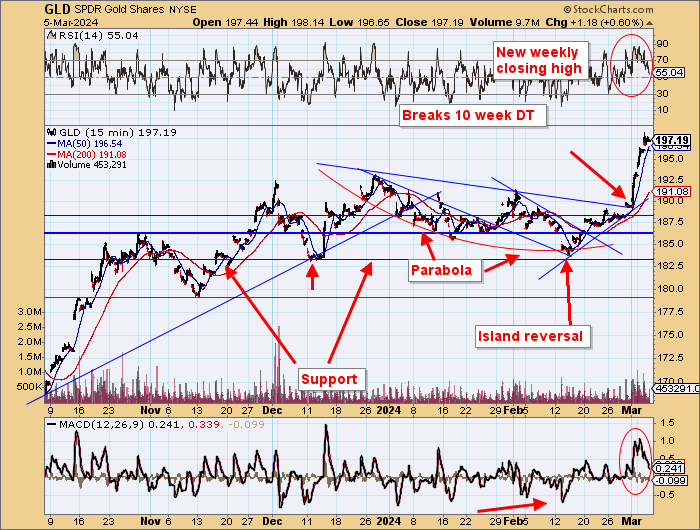This screenshot has width=700, height=530.
Task: Click the Low 196.65 value
Action: (360, 23)
